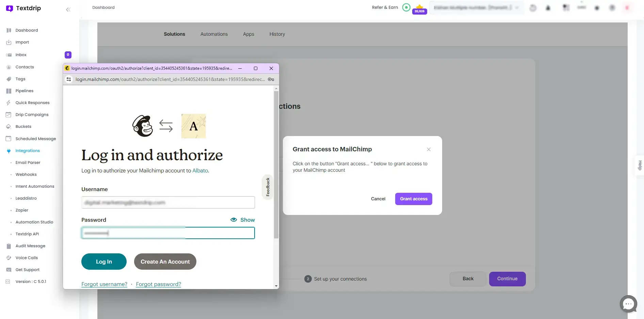This screenshot has width=644, height=319.
Task: Open site information in the popup address bar
Action: click(x=69, y=79)
